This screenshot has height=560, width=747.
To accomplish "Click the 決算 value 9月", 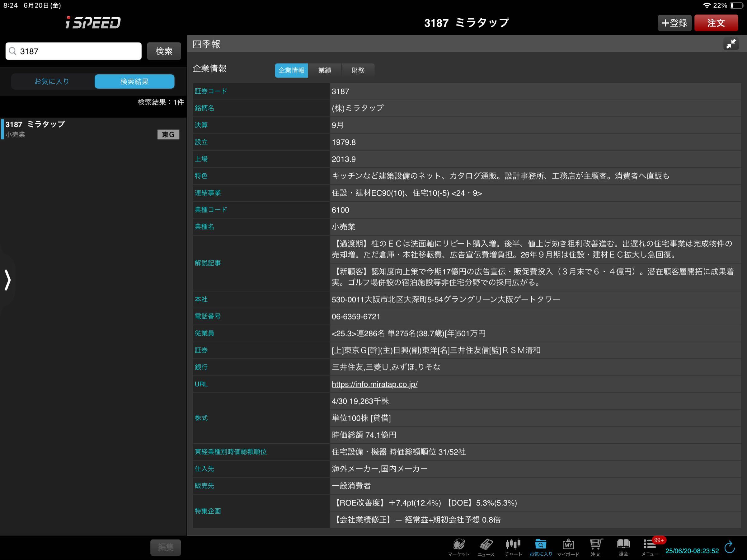I will click(x=338, y=125).
